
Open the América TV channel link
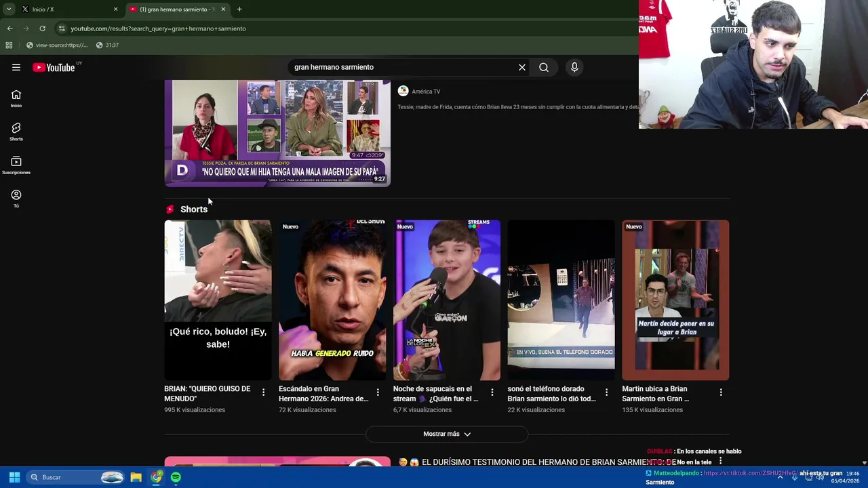pyautogui.click(x=426, y=91)
